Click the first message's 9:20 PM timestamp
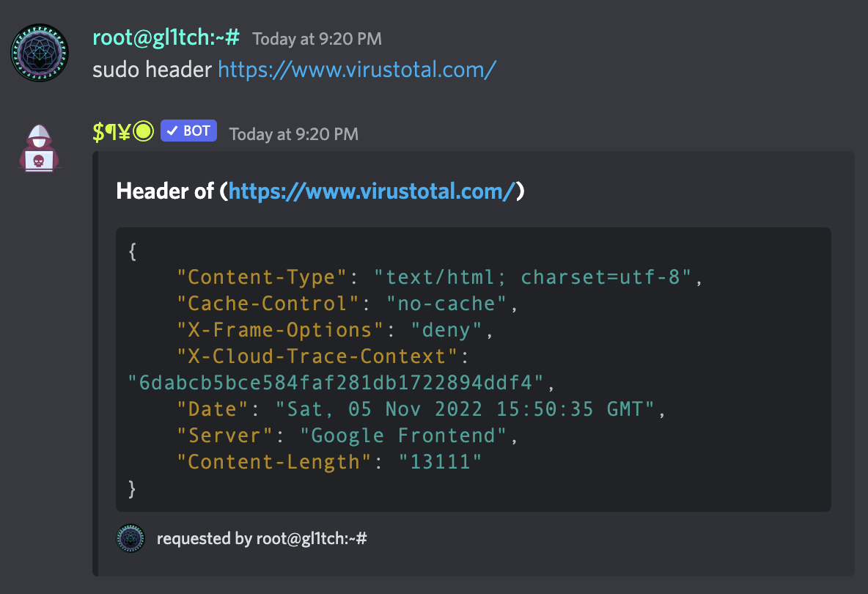The width and height of the screenshot is (868, 594). (317, 39)
